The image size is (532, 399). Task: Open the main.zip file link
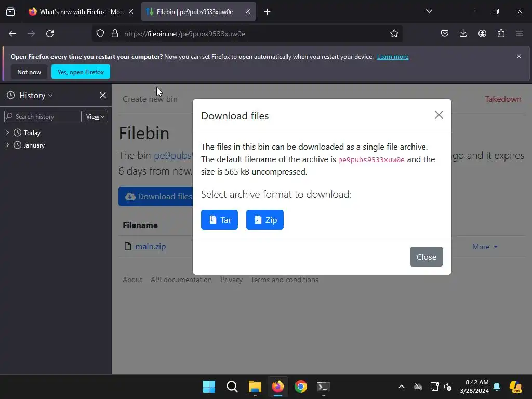(151, 247)
